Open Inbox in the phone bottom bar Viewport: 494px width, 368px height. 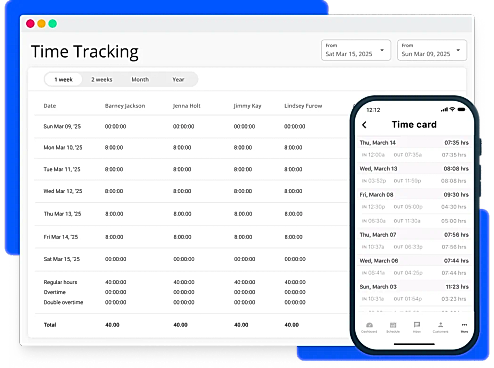[x=417, y=327]
